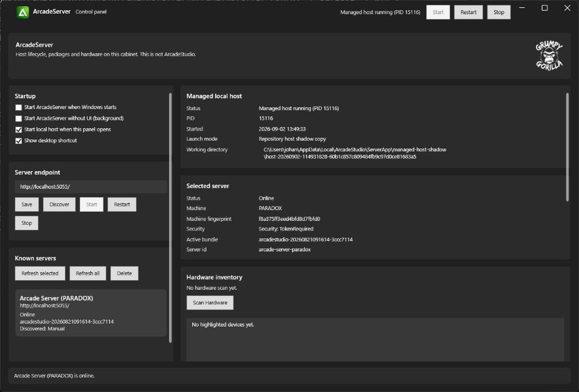This screenshot has height=392, width=579.
Task: Delete the selected known server
Action: (124, 273)
